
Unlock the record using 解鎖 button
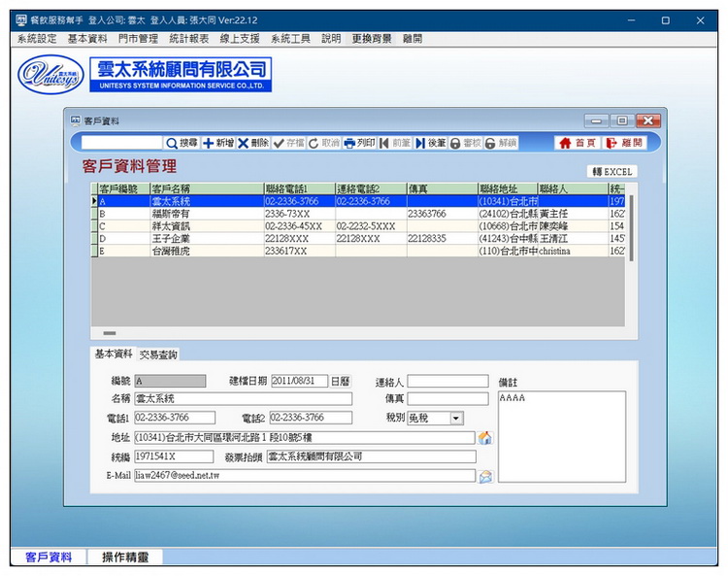pos(501,143)
